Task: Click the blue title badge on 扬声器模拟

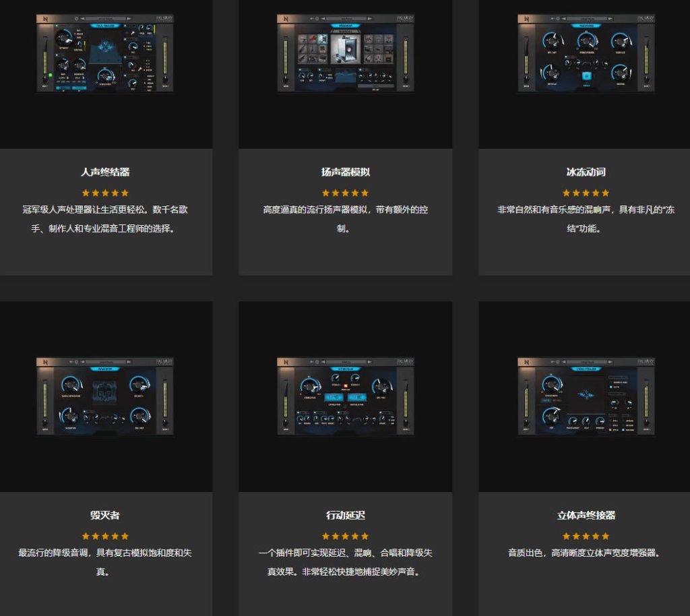Action: click(346, 26)
